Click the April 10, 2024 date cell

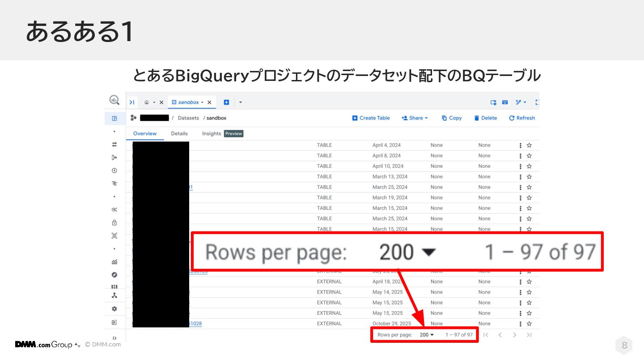click(x=387, y=166)
